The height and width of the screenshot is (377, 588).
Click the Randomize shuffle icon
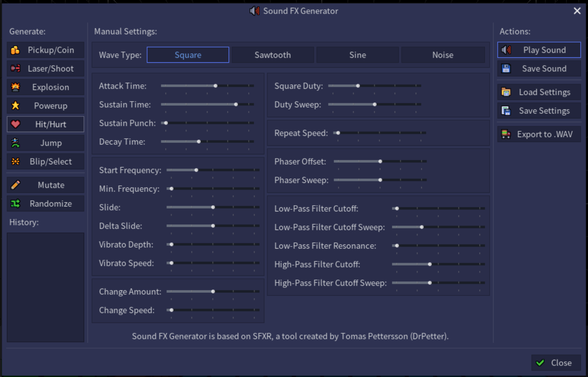[x=15, y=204]
